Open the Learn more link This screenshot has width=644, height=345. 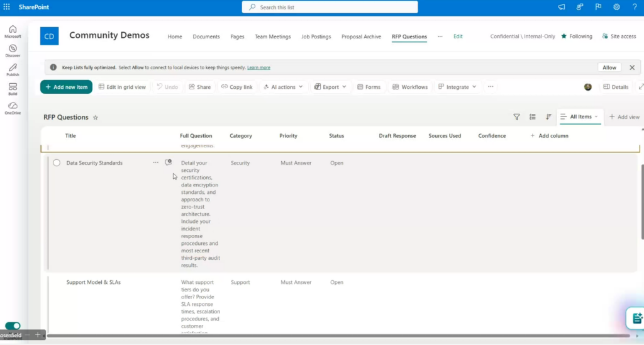click(258, 67)
